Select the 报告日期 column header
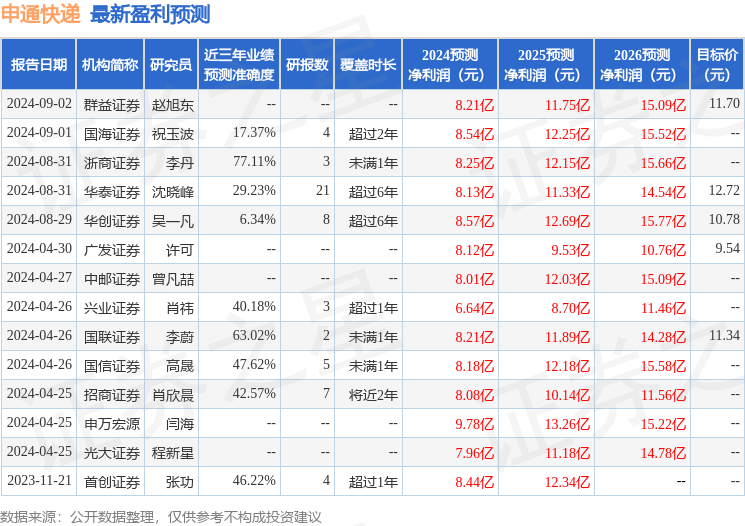This screenshot has width=745, height=526. [x=38, y=65]
